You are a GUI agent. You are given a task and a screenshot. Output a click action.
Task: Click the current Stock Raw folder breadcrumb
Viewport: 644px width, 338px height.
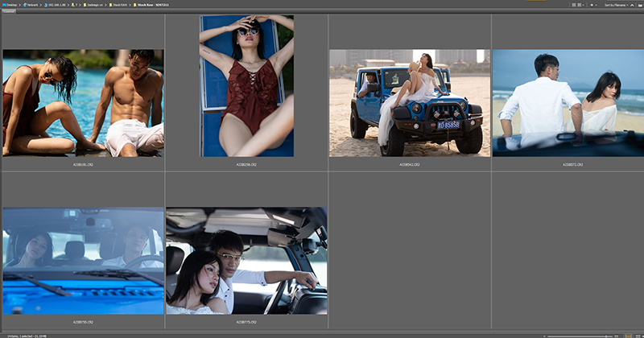pyautogui.click(x=151, y=5)
